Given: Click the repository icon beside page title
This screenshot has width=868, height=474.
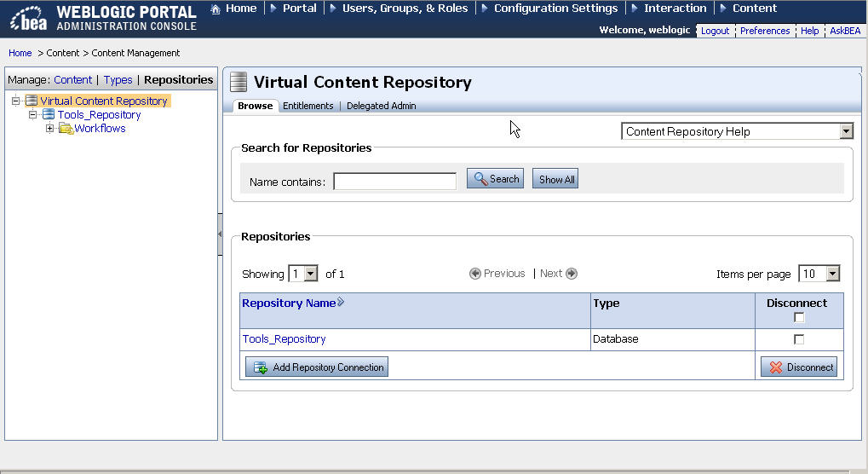Looking at the screenshot, I should tap(239, 82).
